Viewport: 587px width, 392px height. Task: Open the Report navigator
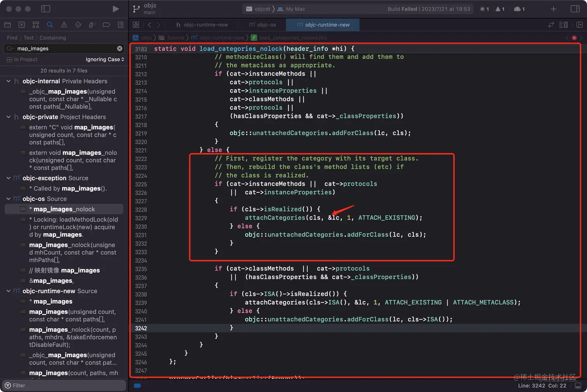121,25
